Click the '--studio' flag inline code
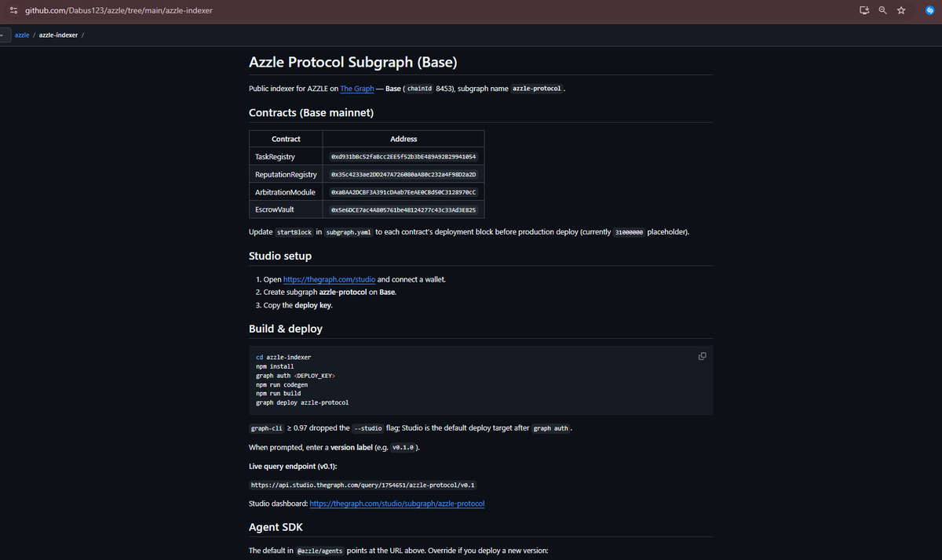 click(367, 428)
